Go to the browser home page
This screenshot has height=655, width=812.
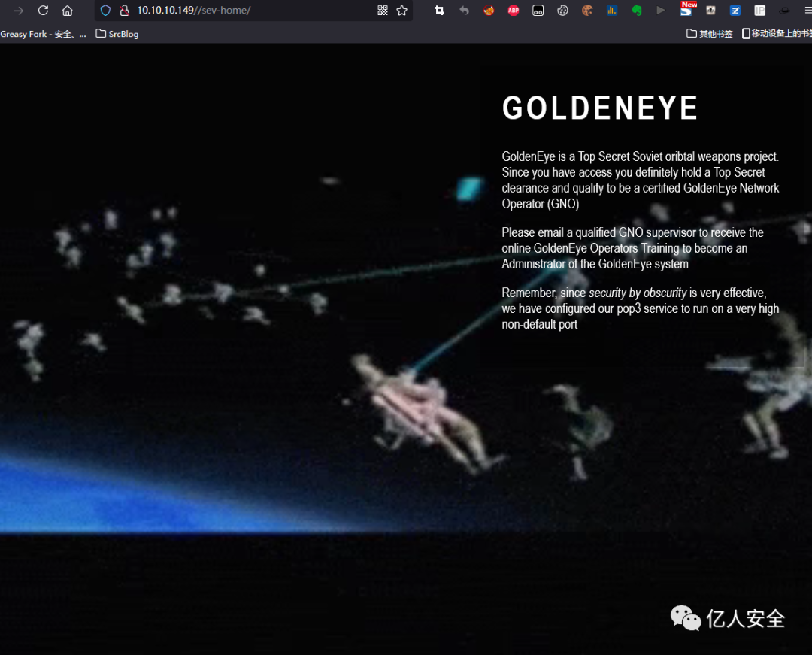[68, 11]
